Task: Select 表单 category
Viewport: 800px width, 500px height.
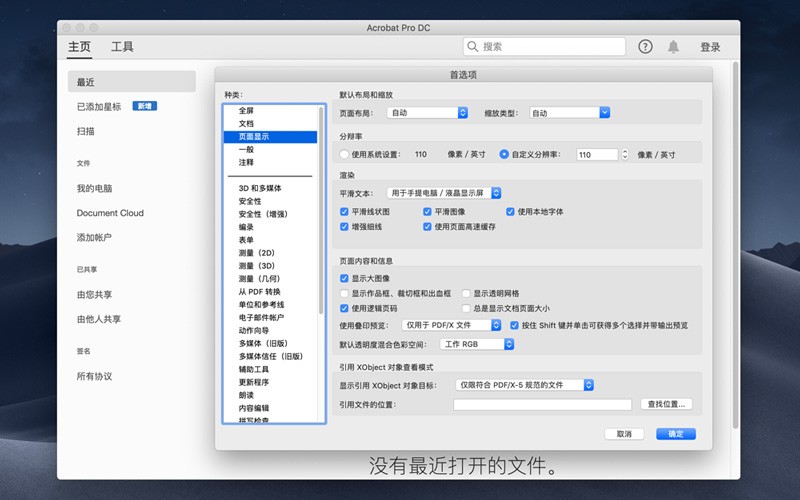Action: pyautogui.click(x=246, y=240)
